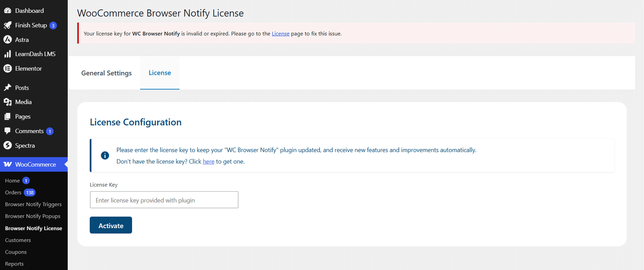
Task: Click the Pages document icon
Action: click(x=8, y=117)
